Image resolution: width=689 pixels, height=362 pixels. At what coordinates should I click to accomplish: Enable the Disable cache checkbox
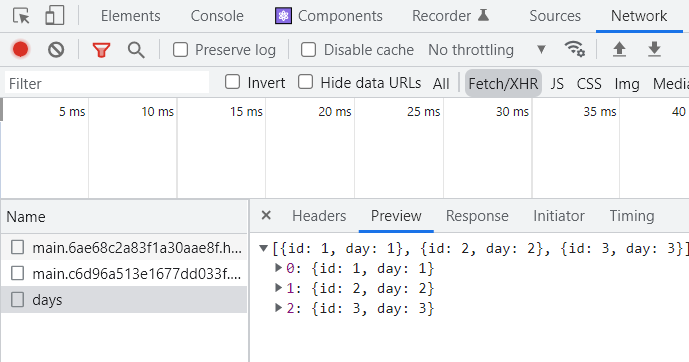click(x=308, y=50)
